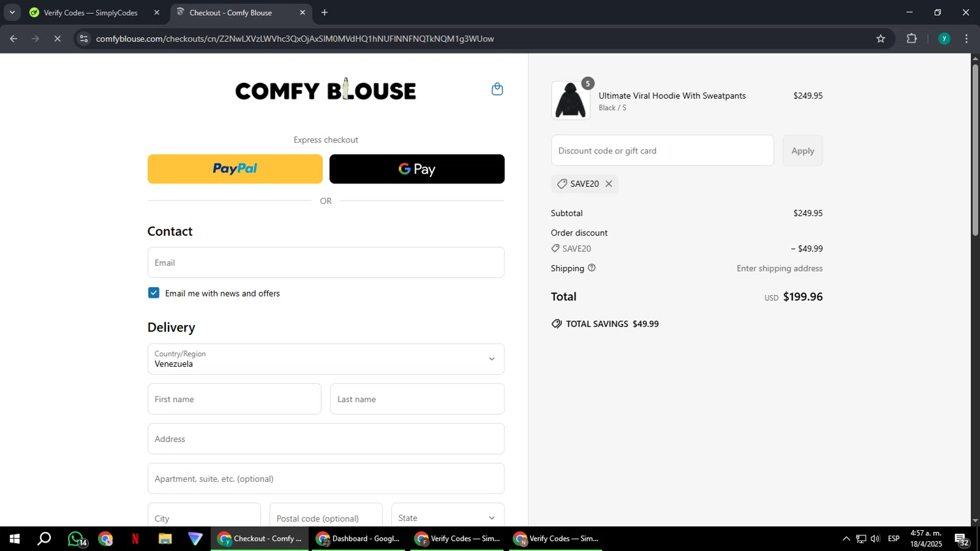
Task: Open the shopping cart bag icon
Action: pyautogui.click(x=497, y=89)
